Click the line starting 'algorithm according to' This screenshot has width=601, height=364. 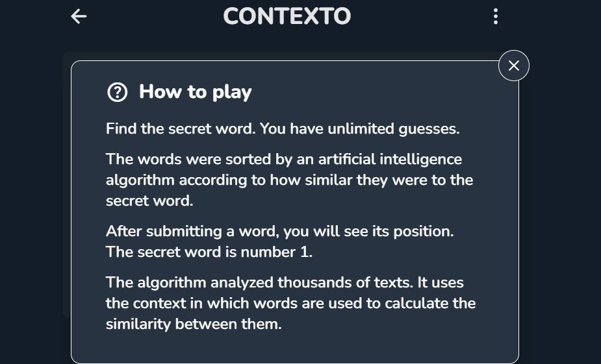click(289, 180)
